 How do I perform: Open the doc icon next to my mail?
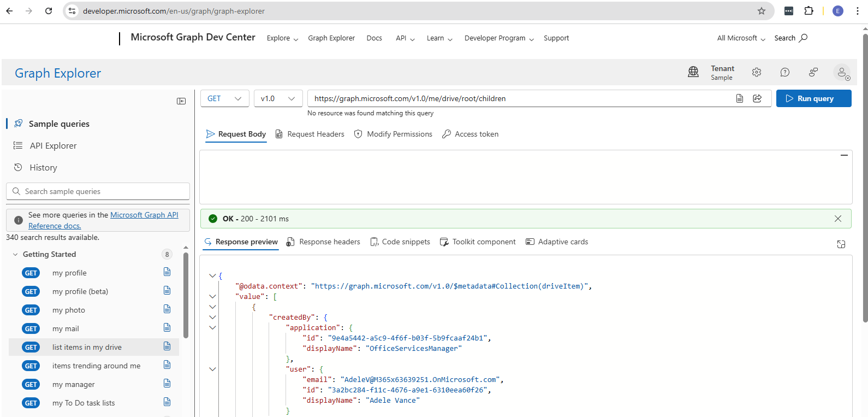167,328
